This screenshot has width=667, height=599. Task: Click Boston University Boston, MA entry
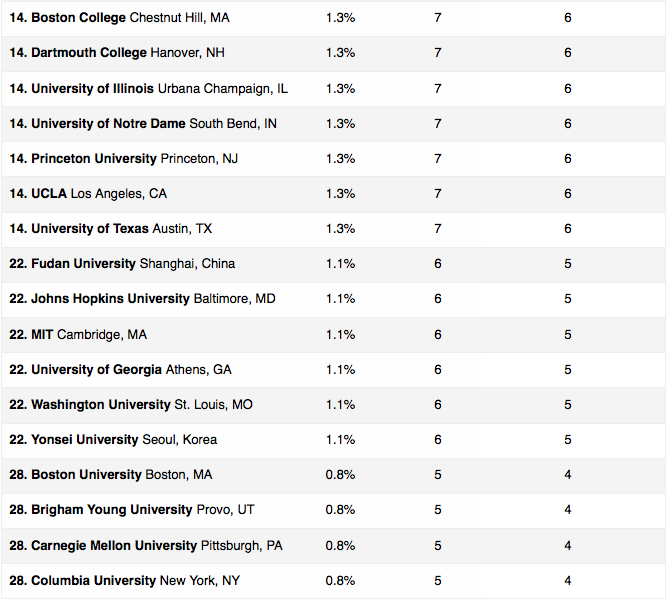(x=111, y=474)
